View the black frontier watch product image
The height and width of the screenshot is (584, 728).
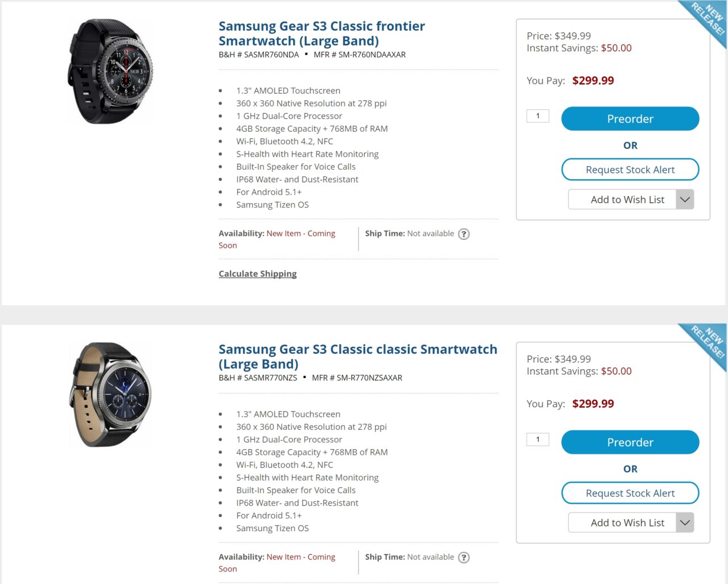pos(110,71)
